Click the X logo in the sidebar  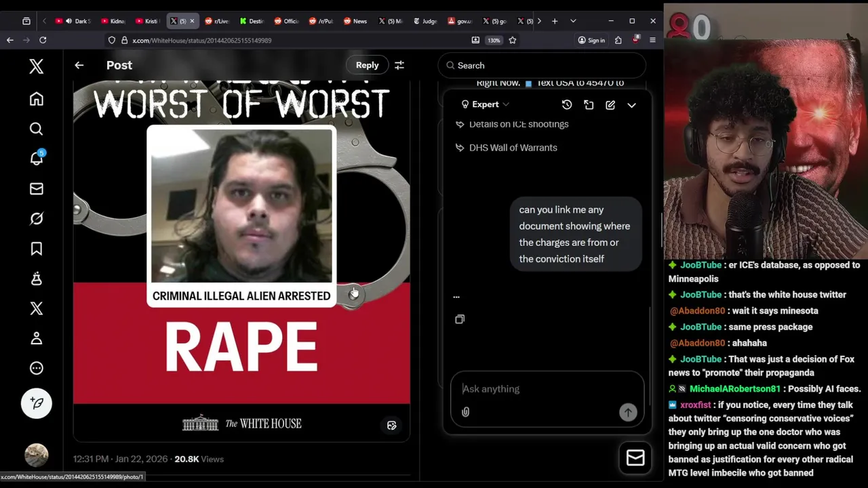[x=37, y=66]
